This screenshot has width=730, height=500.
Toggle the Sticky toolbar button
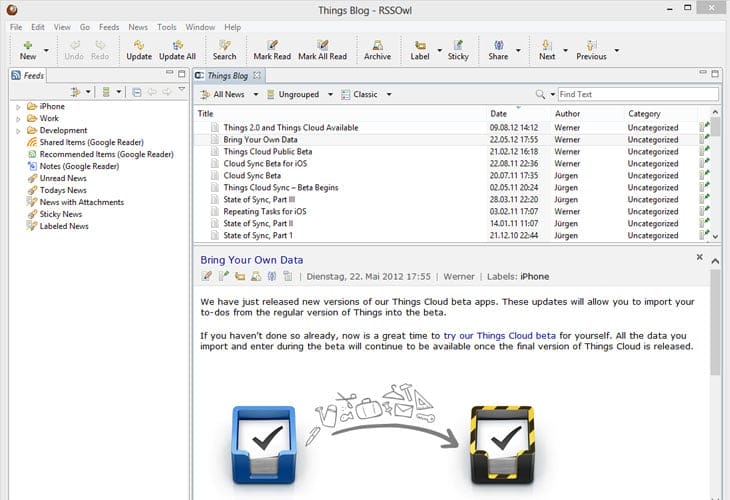pyautogui.click(x=458, y=50)
